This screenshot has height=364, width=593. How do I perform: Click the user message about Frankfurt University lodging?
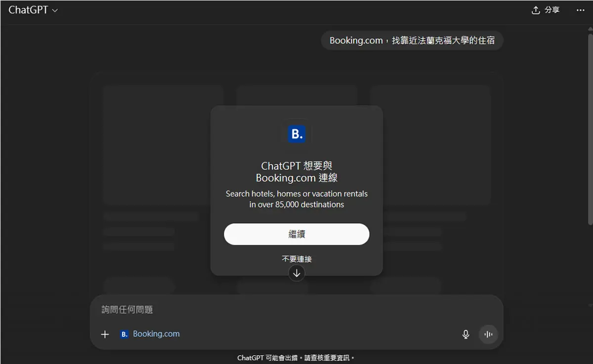[412, 40]
